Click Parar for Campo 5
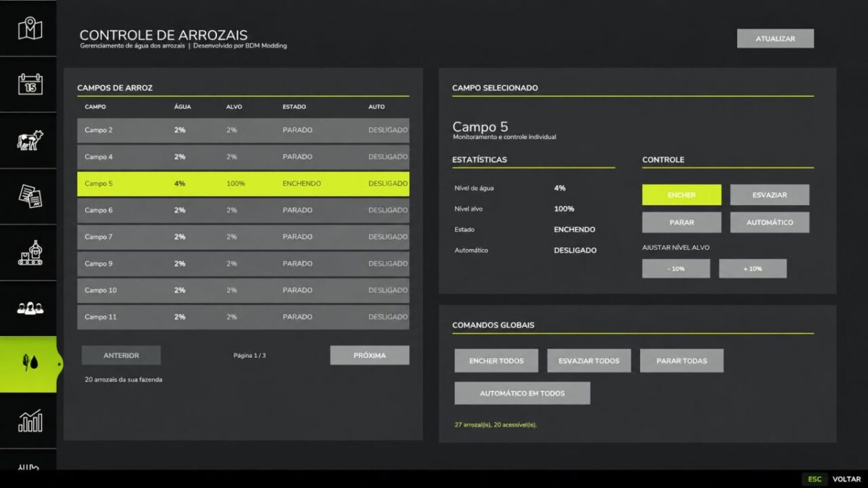 click(x=681, y=223)
